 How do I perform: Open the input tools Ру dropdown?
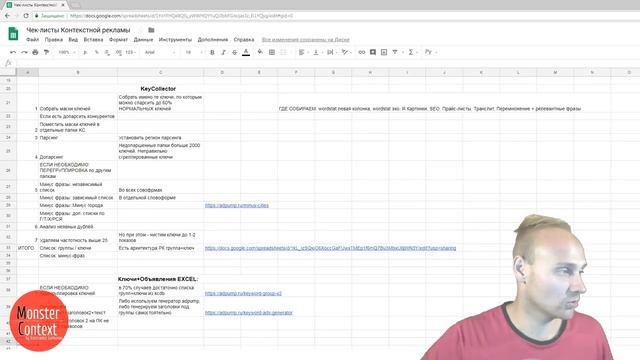pyautogui.click(x=430, y=52)
